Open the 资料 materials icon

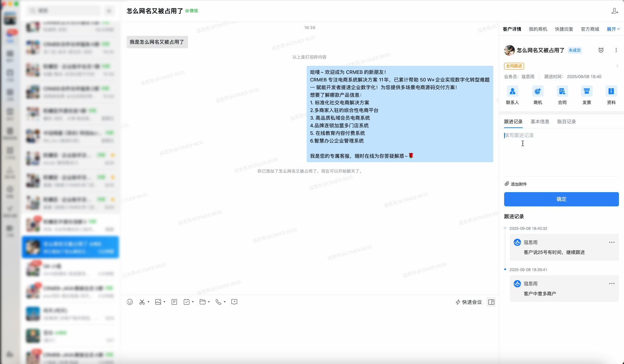pyautogui.click(x=611, y=92)
